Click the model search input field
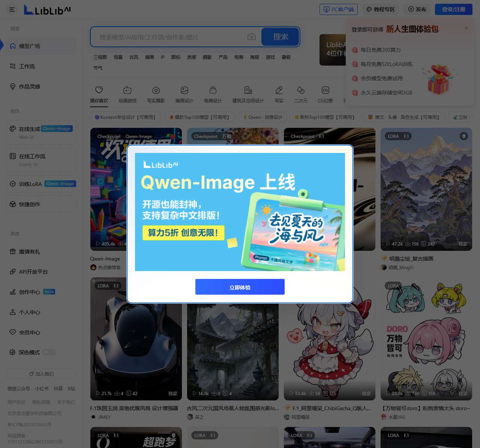Image resolution: width=480 pixels, height=448 pixels. 169,37
